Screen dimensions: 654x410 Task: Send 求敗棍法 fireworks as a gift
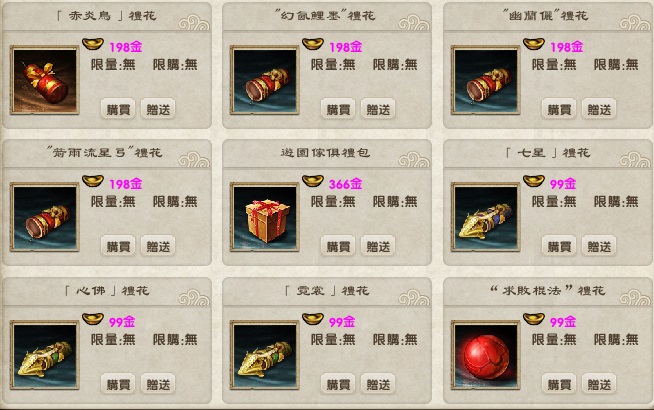coord(599,384)
